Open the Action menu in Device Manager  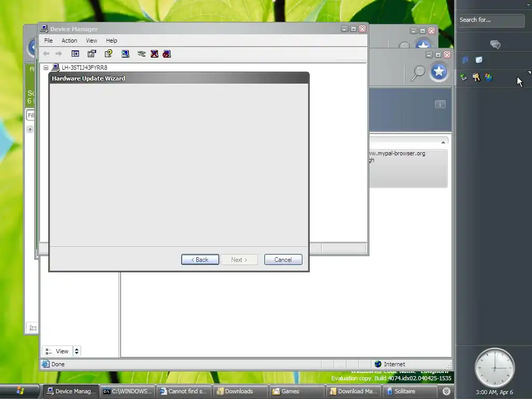coord(69,41)
